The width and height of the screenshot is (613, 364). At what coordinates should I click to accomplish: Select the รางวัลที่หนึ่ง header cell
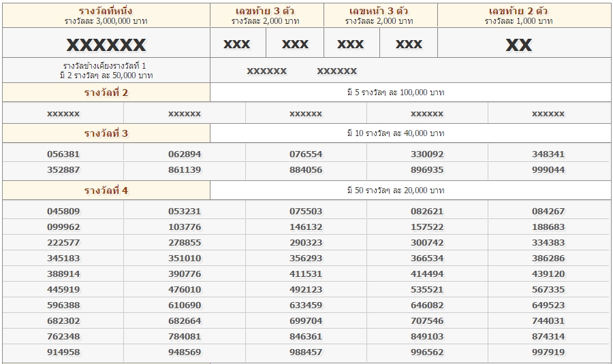[x=106, y=16]
